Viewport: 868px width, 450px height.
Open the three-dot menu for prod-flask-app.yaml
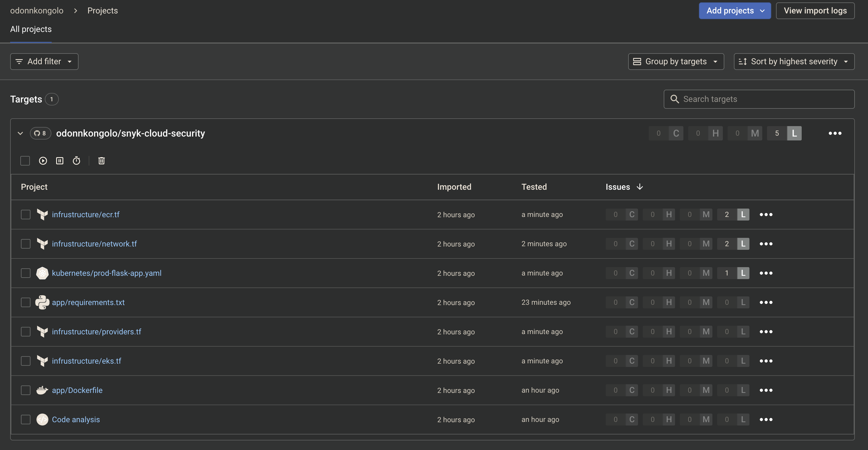tap(766, 273)
